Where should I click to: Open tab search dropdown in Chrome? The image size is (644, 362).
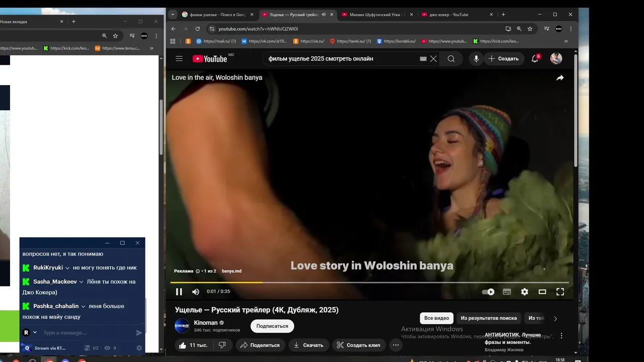coord(173,15)
